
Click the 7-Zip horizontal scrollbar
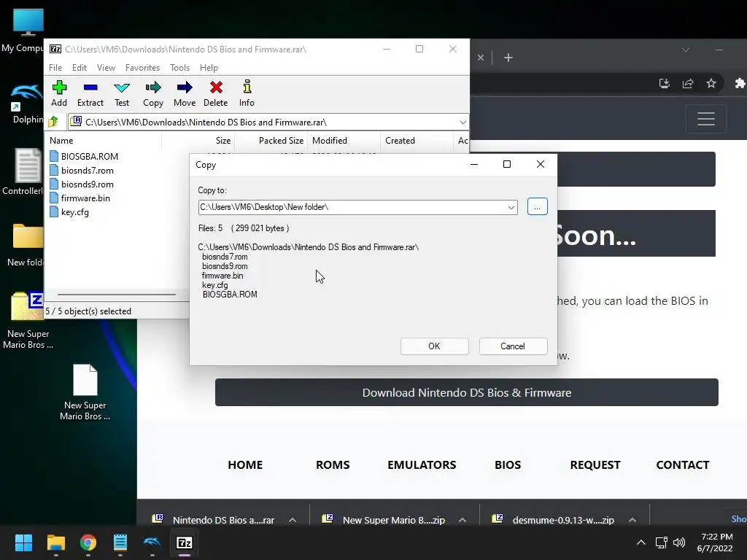tap(117, 295)
